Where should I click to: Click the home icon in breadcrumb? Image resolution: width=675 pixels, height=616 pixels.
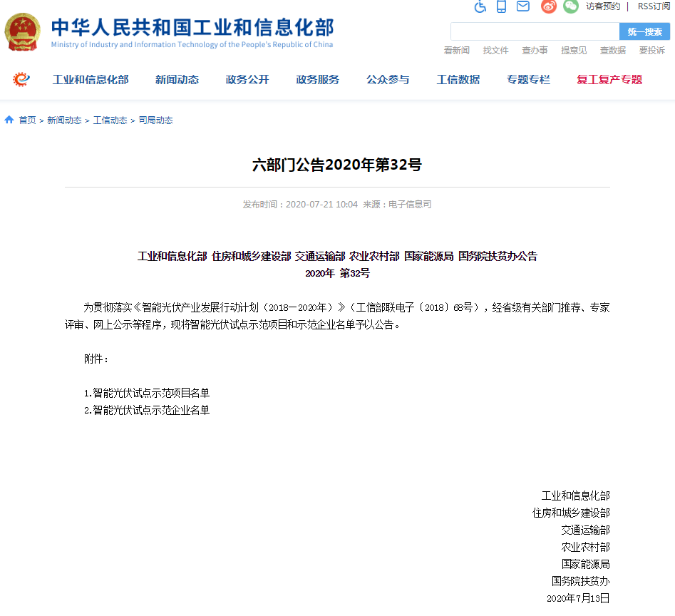coord(9,120)
